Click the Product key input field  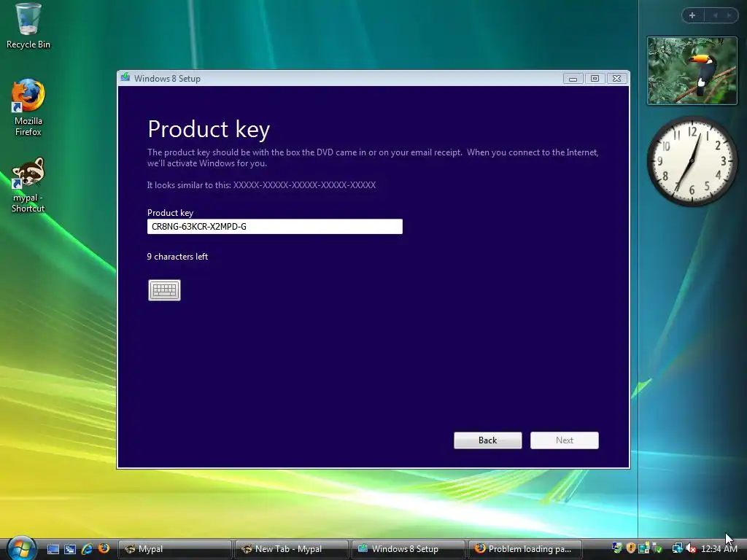coord(275,227)
